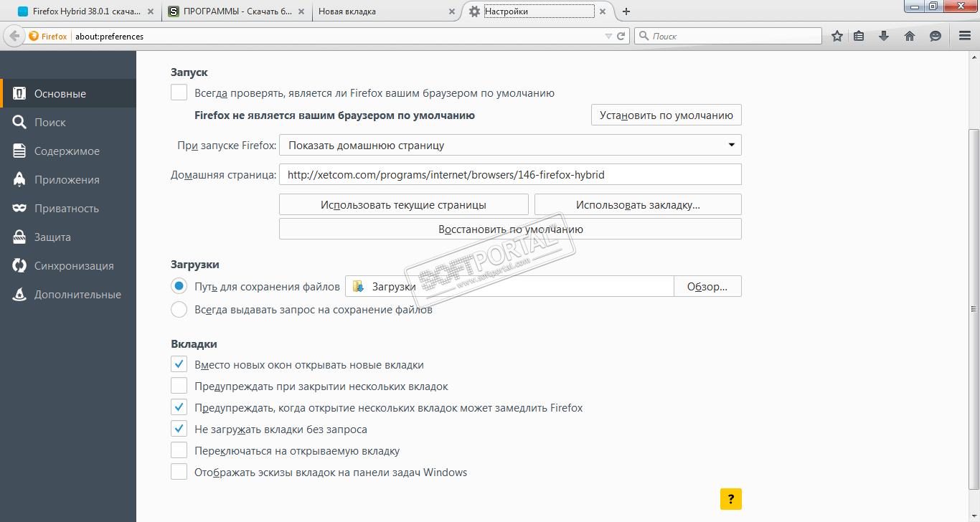980x522 pixels.
Task: Open Приложения settings category
Action: pyautogui.click(x=68, y=179)
